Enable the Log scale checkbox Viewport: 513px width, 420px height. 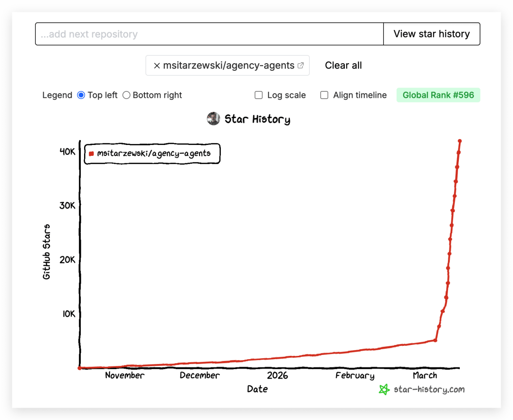[x=259, y=95]
